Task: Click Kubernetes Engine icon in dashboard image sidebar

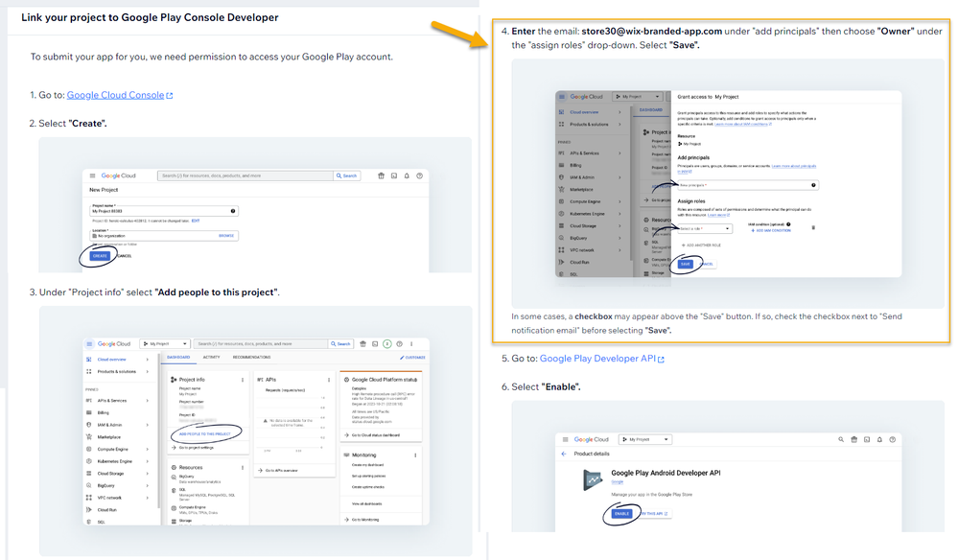Action: 89,461
